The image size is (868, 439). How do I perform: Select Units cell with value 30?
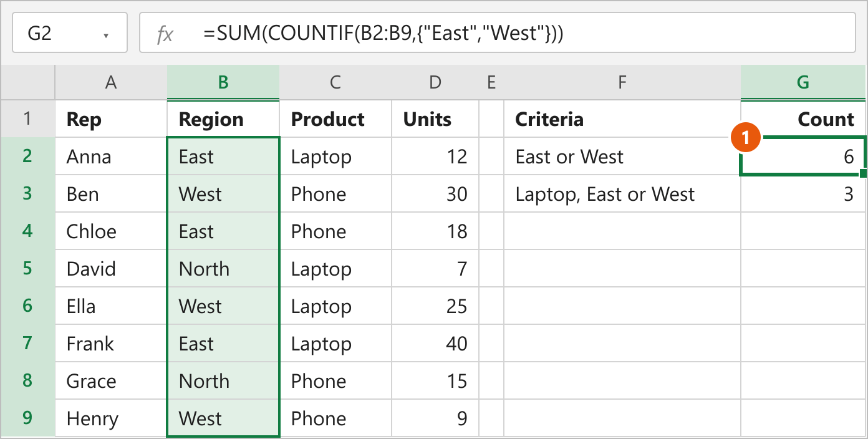(x=435, y=193)
